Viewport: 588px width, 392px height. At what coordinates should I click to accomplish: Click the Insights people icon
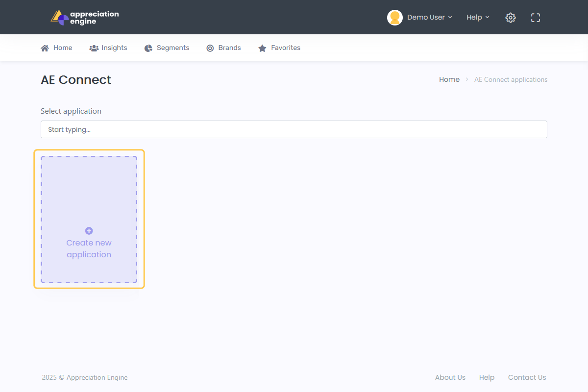point(94,48)
